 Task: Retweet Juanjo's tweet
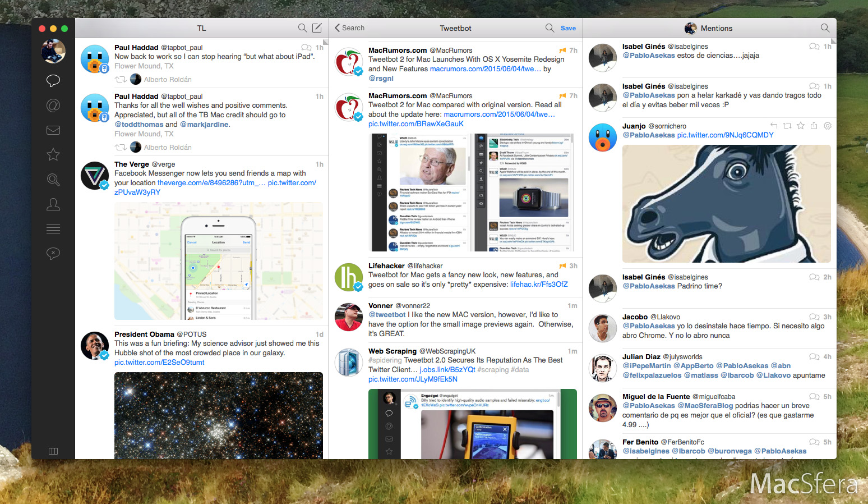pos(787,126)
